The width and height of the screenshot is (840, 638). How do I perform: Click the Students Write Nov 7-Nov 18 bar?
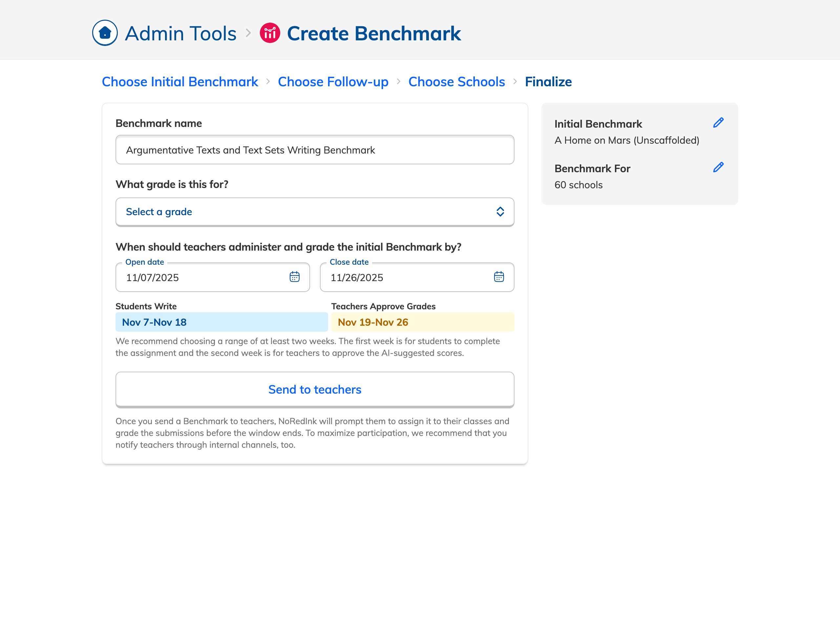click(x=221, y=322)
